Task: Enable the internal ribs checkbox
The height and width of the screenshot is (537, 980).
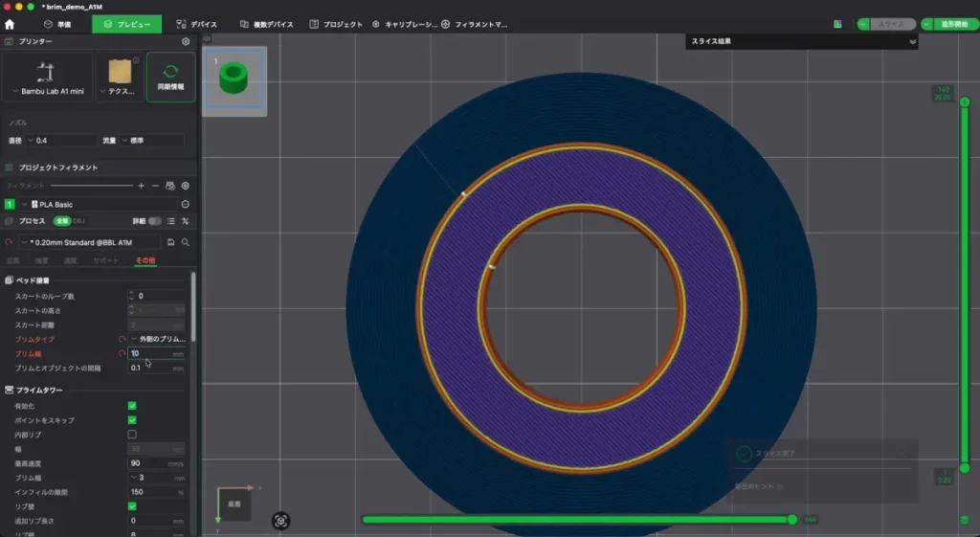Action: click(x=132, y=435)
